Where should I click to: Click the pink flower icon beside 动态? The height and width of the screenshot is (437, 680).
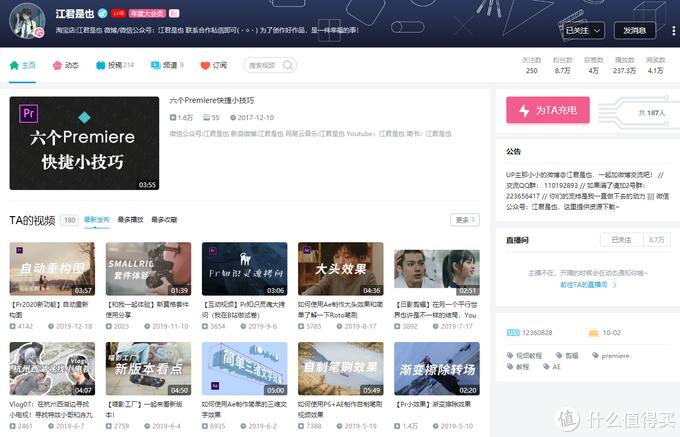57,65
